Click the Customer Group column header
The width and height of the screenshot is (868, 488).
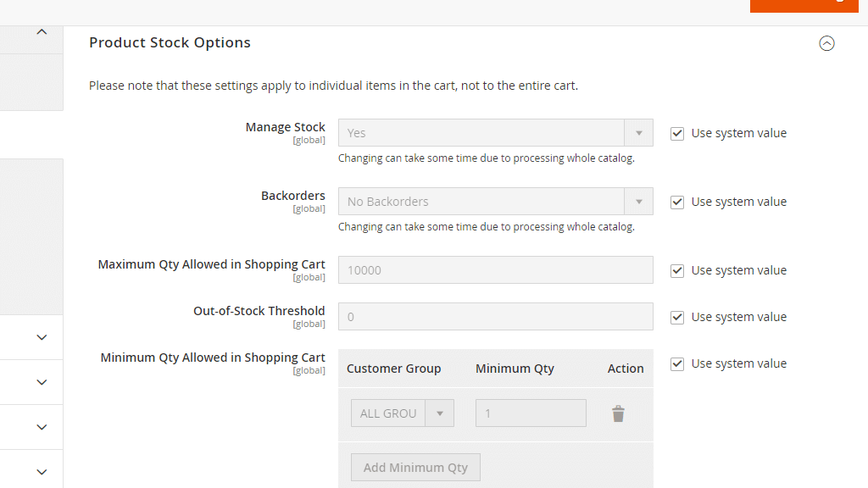pos(393,369)
